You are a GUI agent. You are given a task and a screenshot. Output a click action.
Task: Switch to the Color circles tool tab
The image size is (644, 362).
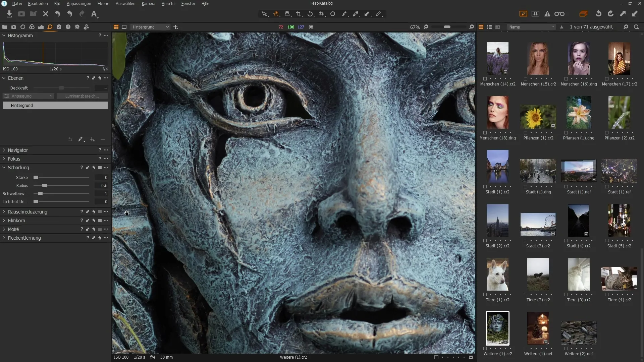pyautogui.click(x=32, y=27)
